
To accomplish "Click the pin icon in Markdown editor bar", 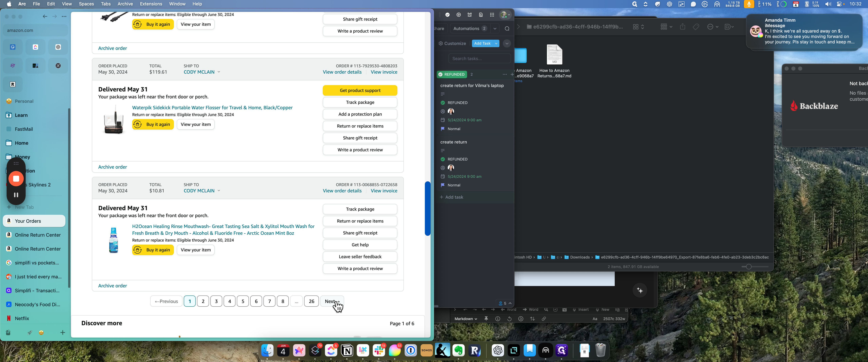I will click(x=486, y=319).
